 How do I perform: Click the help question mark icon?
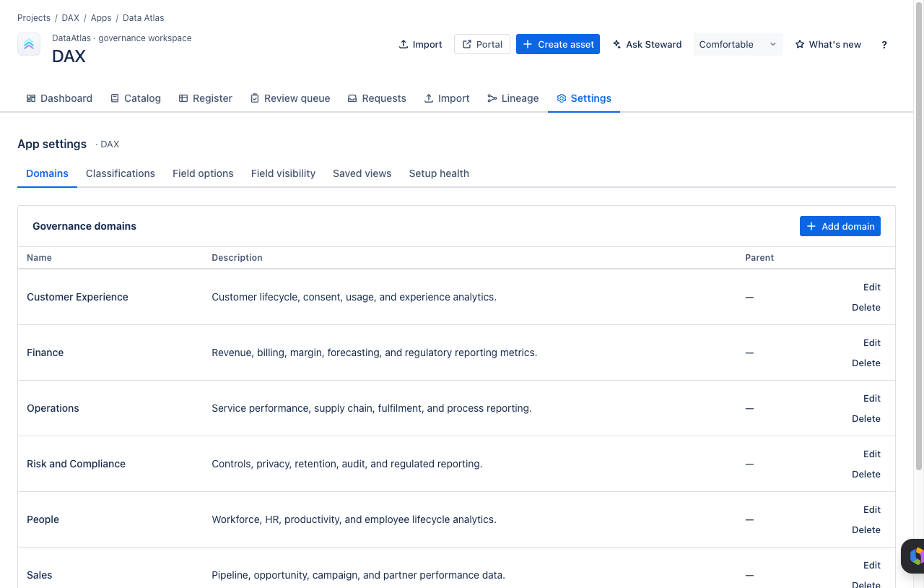[x=884, y=44]
